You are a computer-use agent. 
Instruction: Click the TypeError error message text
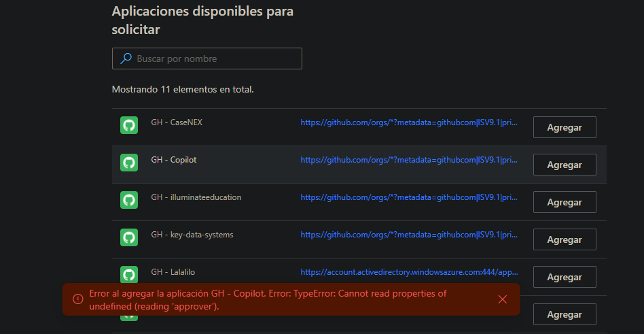pyautogui.click(x=268, y=300)
